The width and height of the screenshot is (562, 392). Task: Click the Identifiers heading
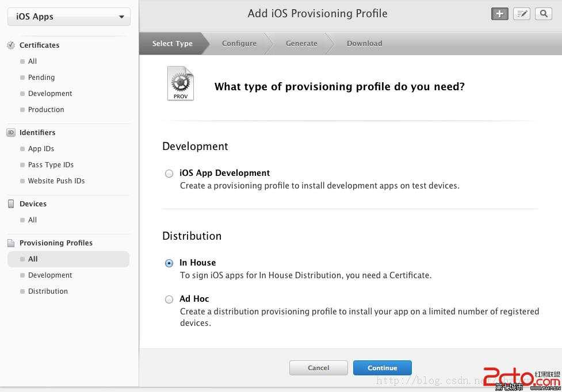(x=37, y=132)
